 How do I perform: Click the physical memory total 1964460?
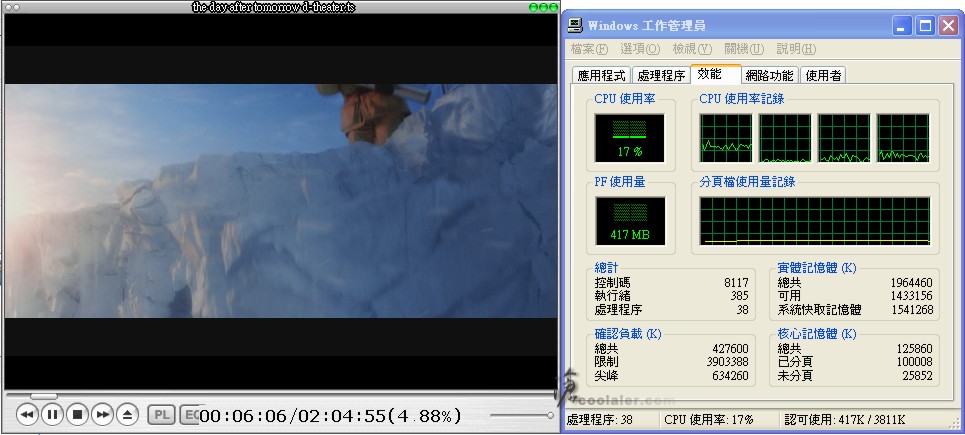click(x=911, y=282)
